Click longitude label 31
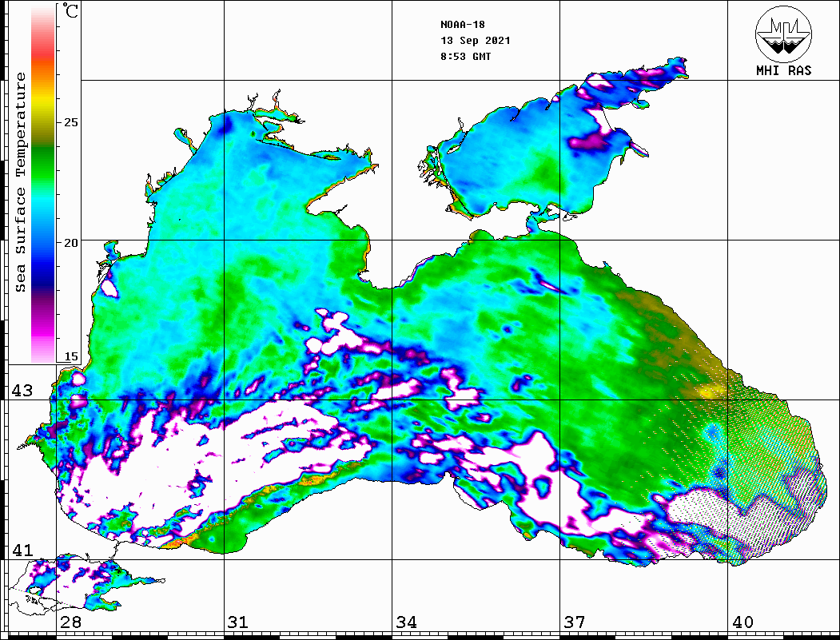840x640 pixels. tap(238, 622)
